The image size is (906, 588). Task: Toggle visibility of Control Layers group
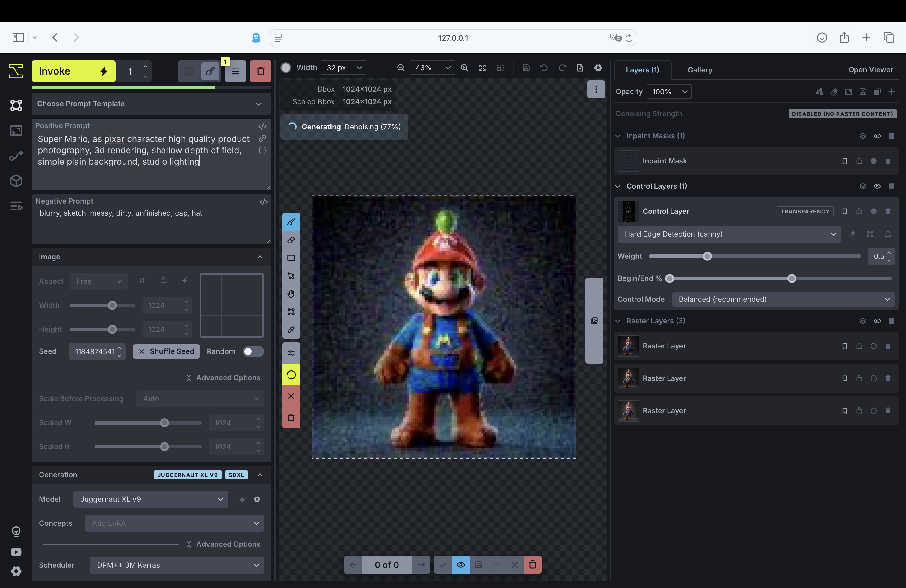pyautogui.click(x=877, y=186)
